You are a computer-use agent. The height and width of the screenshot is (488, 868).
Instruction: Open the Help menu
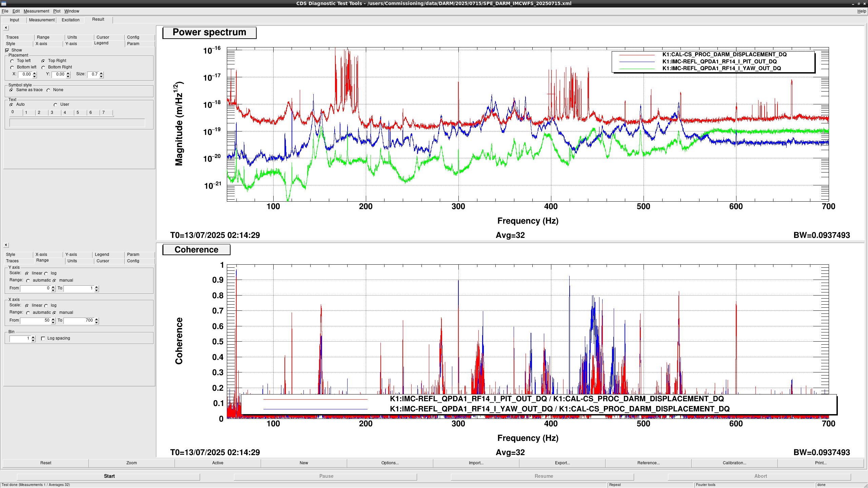(862, 11)
